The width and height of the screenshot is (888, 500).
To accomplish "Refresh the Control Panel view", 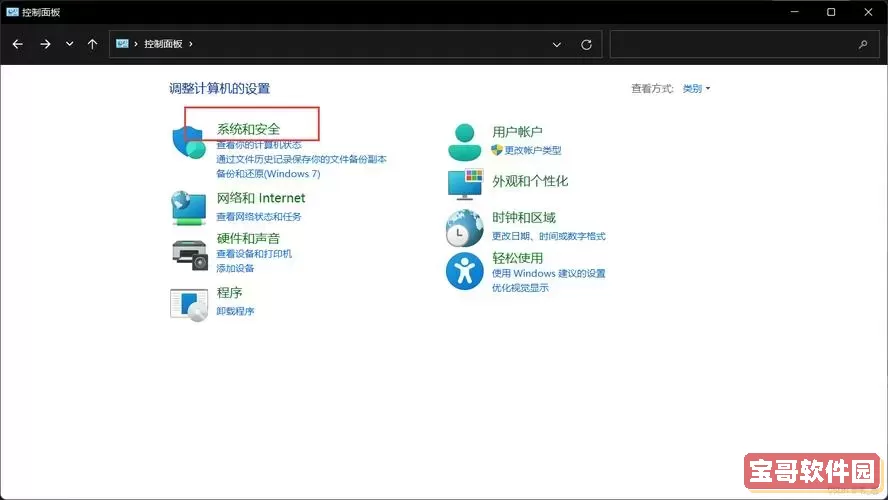I will tap(586, 44).
